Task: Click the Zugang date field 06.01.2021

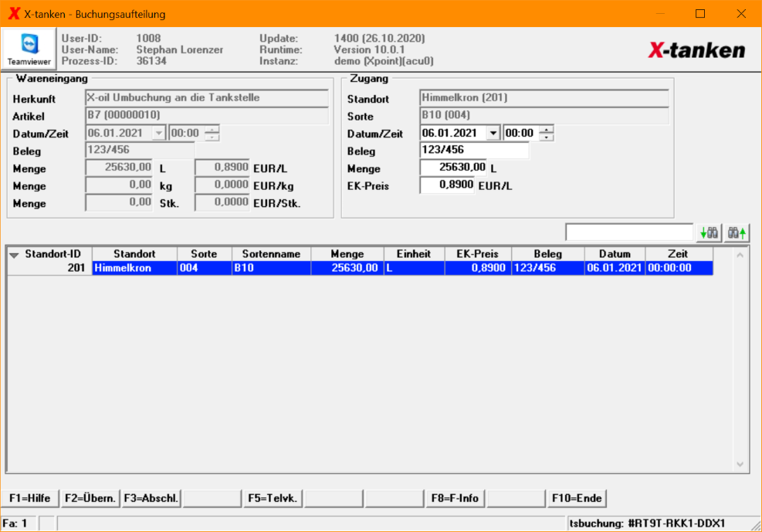Action: (453, 133)
